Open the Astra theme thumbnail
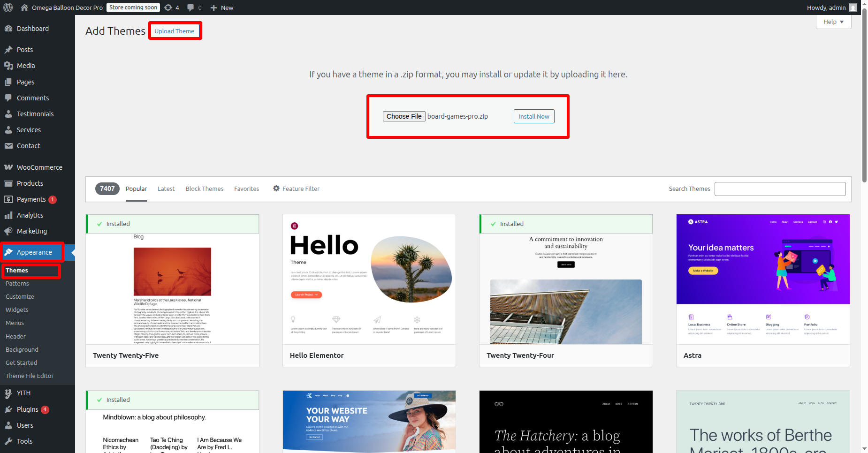The width and height of the screenshot is (868, 453). (x=763, y=279)
